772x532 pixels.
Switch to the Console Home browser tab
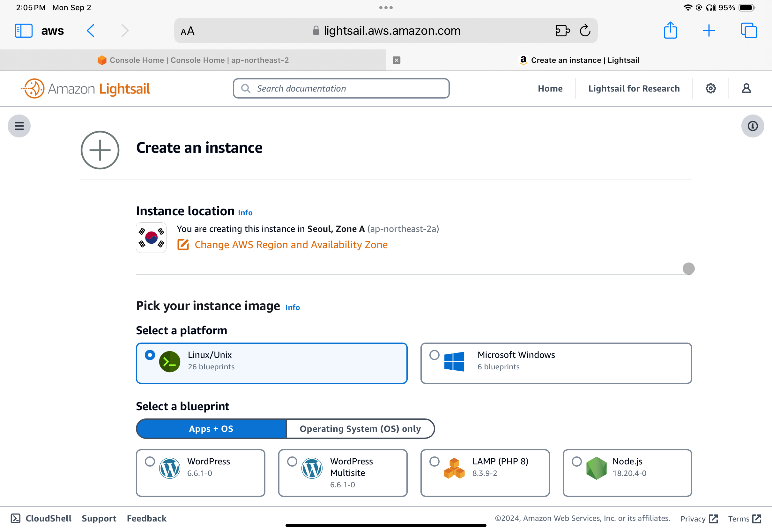(x=193, y=60)
